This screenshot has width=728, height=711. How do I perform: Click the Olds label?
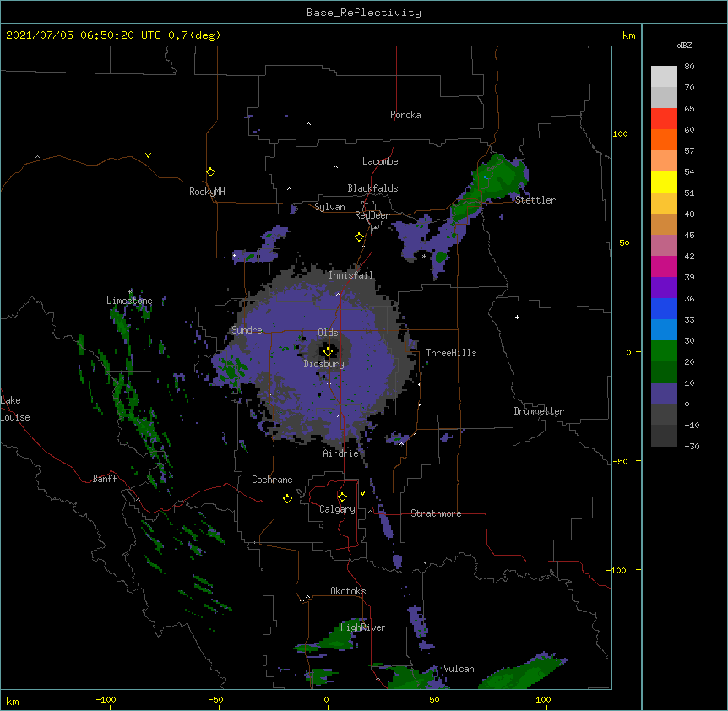click(x=328, y=333)
